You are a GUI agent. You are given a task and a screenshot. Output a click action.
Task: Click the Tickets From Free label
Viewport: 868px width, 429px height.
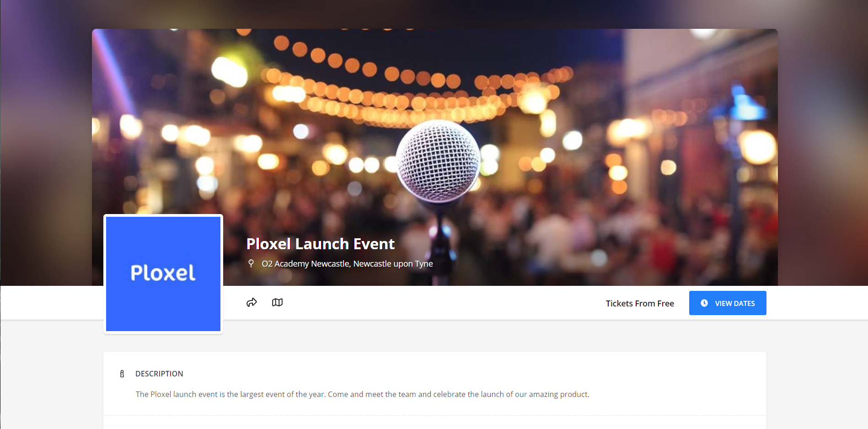[640, 303]
